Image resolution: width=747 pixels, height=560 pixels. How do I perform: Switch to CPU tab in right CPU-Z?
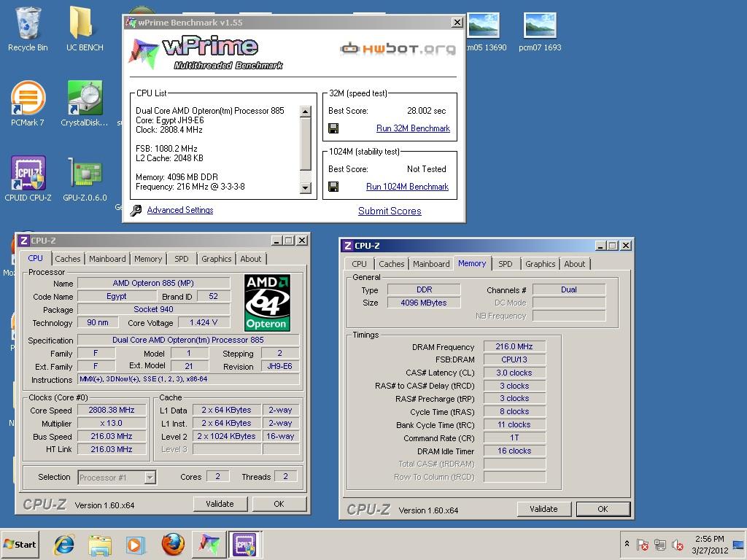[359, 264]
